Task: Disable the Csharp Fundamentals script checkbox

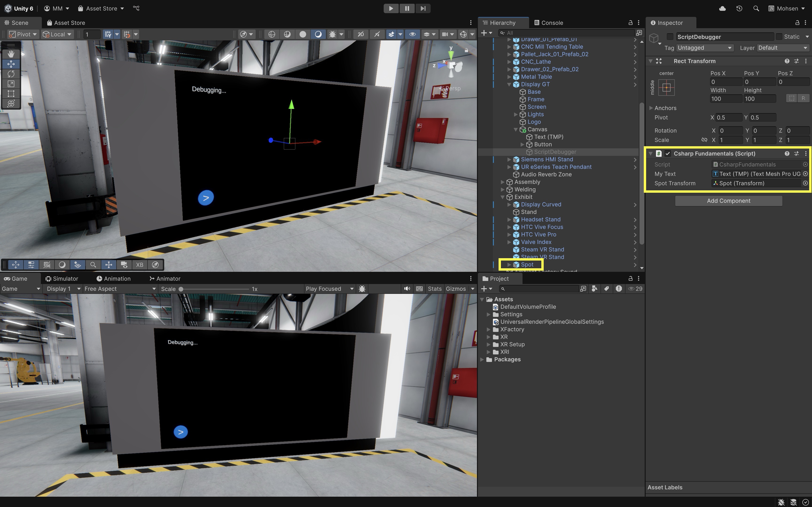Action: coord(668,154)
